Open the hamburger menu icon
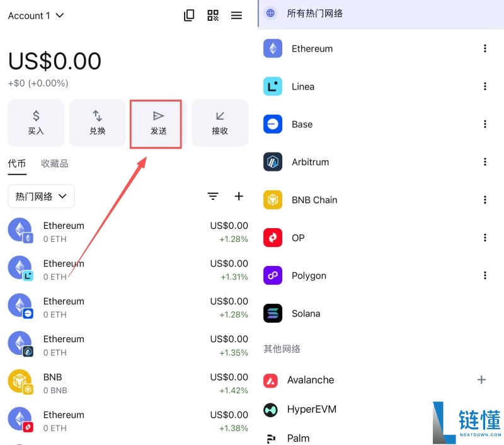504x445 pixels. pyautogui.click(x=237, y=15)
